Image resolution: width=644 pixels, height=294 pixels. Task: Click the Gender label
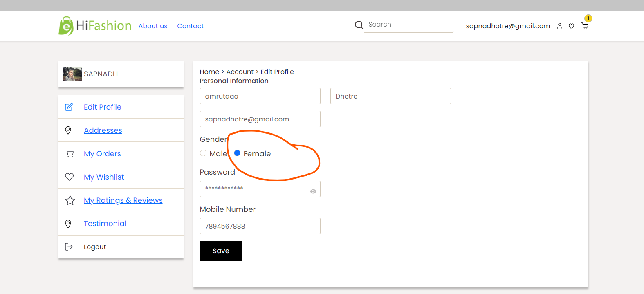pyautogui.click(x=213, y=139)
